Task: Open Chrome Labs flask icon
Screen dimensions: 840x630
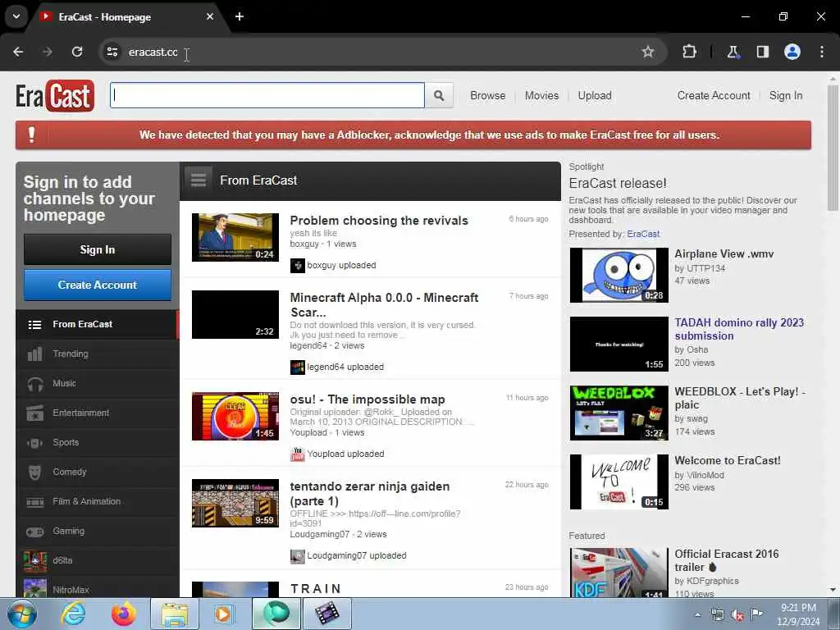Action: tap(733, 52)
